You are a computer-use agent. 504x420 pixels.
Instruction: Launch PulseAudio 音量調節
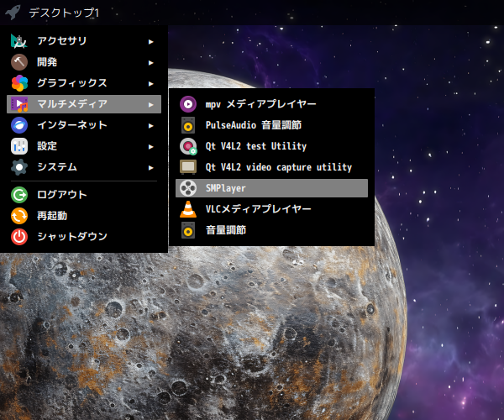[271, 125]
